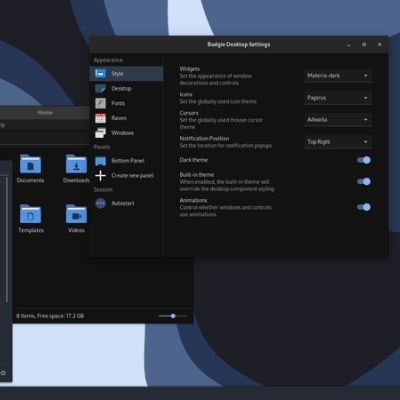Screen dimensions: 400x400
Task: Click the Budgie Desktop Settings title bar
Action: [x=239, y=44]
